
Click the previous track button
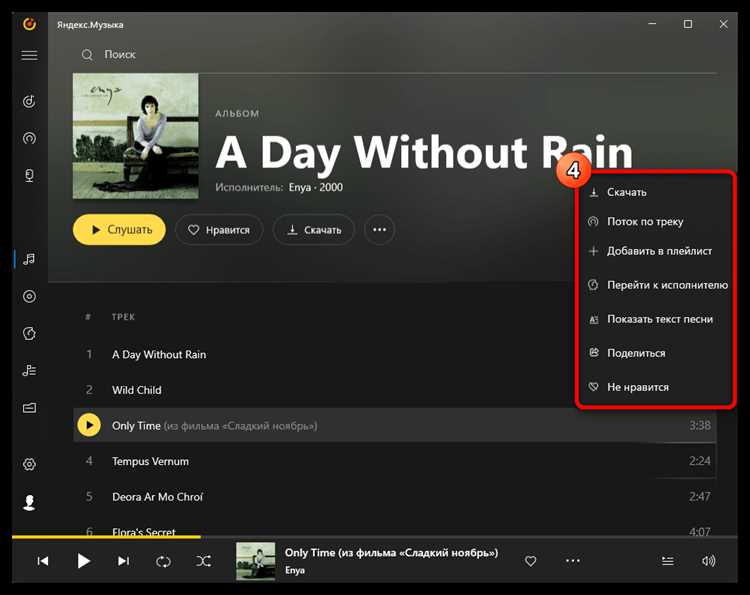coord(43,561)
